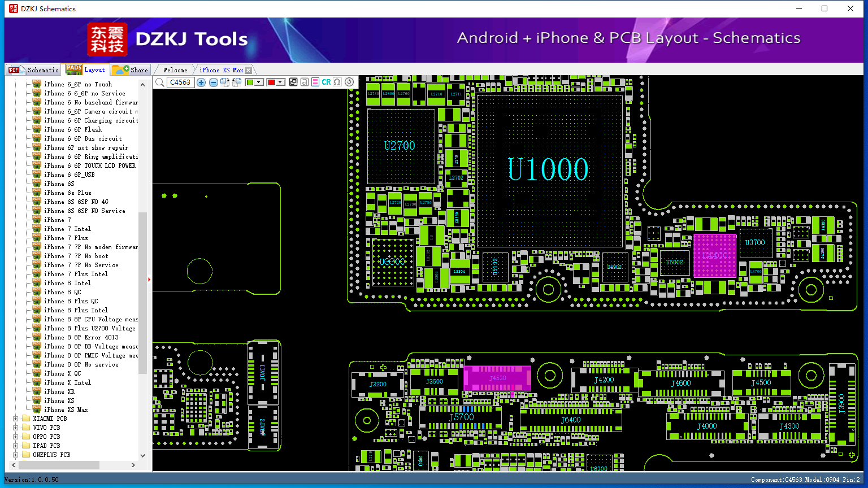Open iPhone 7 Intel layout

tap(67, 229)
